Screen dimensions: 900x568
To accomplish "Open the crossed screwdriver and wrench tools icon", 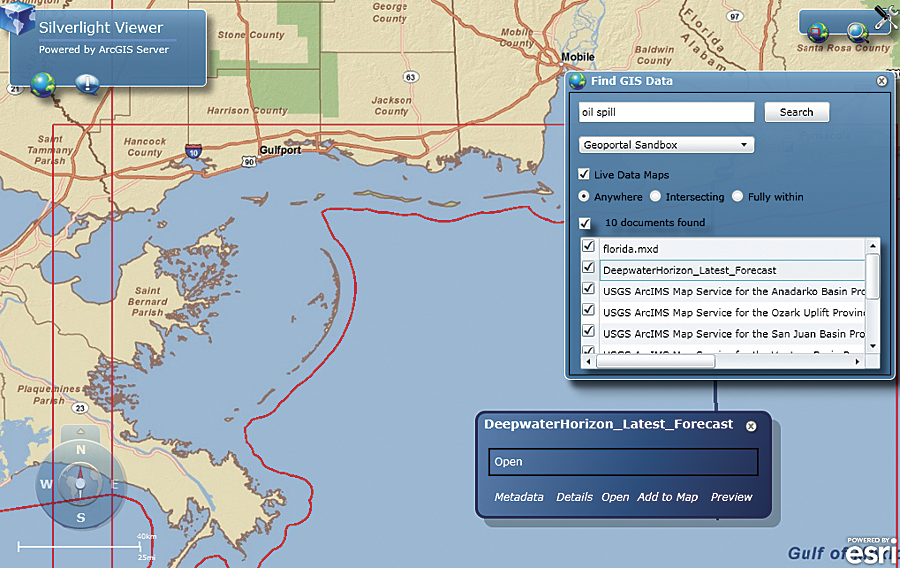I will pos(887,16).
